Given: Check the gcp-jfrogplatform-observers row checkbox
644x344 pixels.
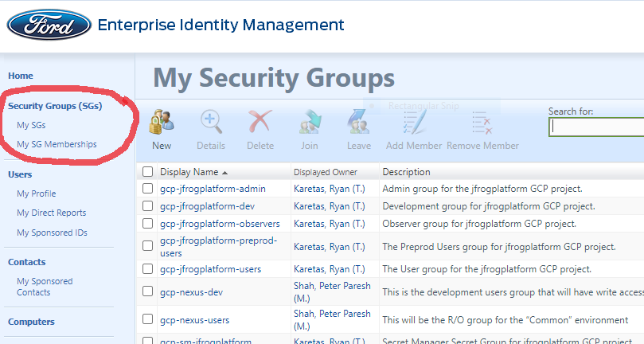Looking at the screenshot, I should click(x=147, y=224).
